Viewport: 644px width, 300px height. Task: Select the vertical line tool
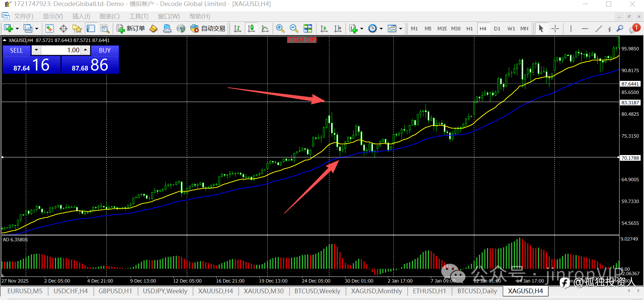coord(571,29)
